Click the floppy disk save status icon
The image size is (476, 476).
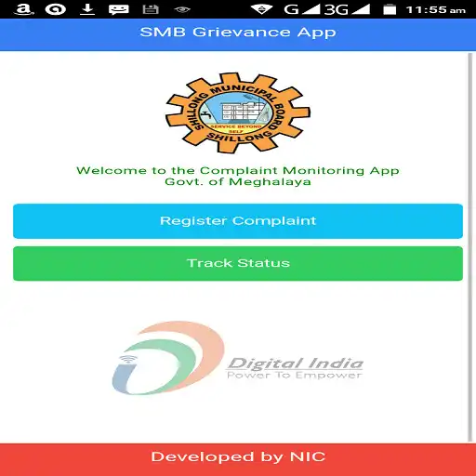(151, 9)
